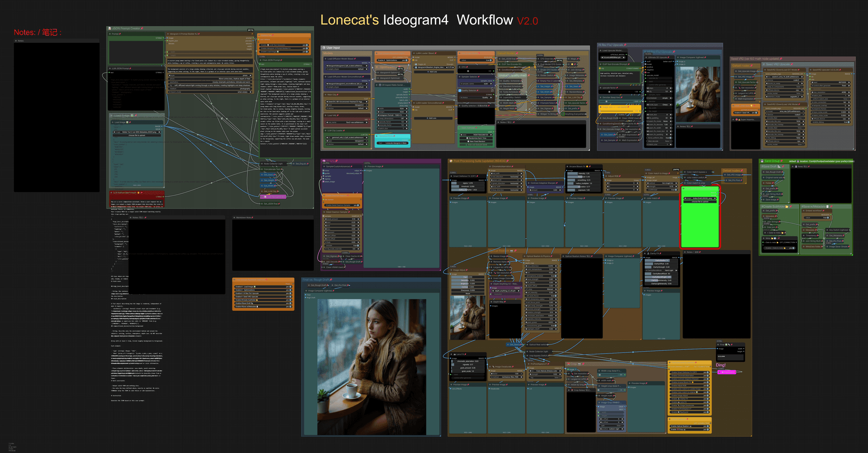Toggle the value true boolean switch

click(x=476, y=60)
